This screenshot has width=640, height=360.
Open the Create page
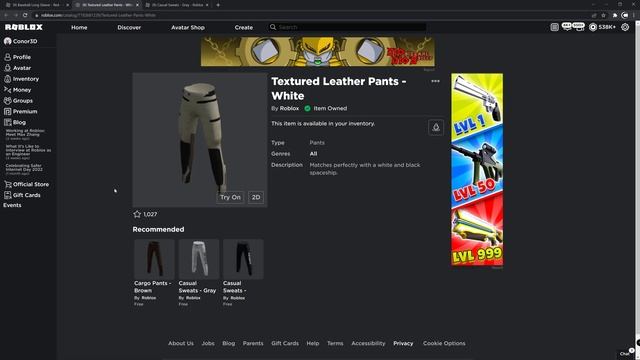[x=244, y=27]
